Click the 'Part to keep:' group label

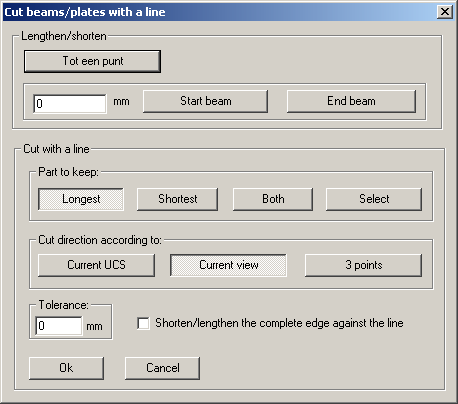point(68,172)
